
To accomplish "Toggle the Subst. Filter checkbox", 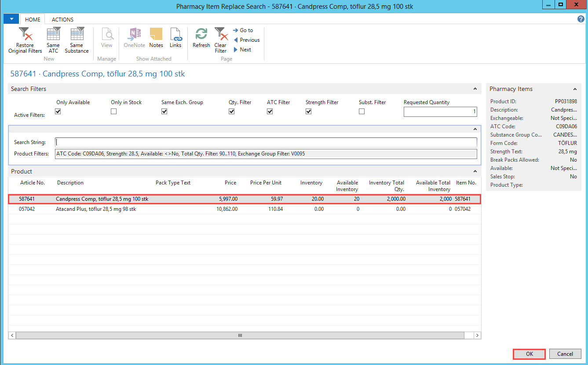I will coord(362,112).
